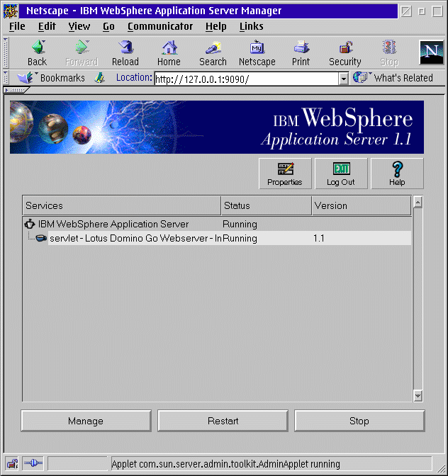Screen dimensions: 448x476
Task: Open My Netscape toolbar icon
Action: tap(257, 47)
